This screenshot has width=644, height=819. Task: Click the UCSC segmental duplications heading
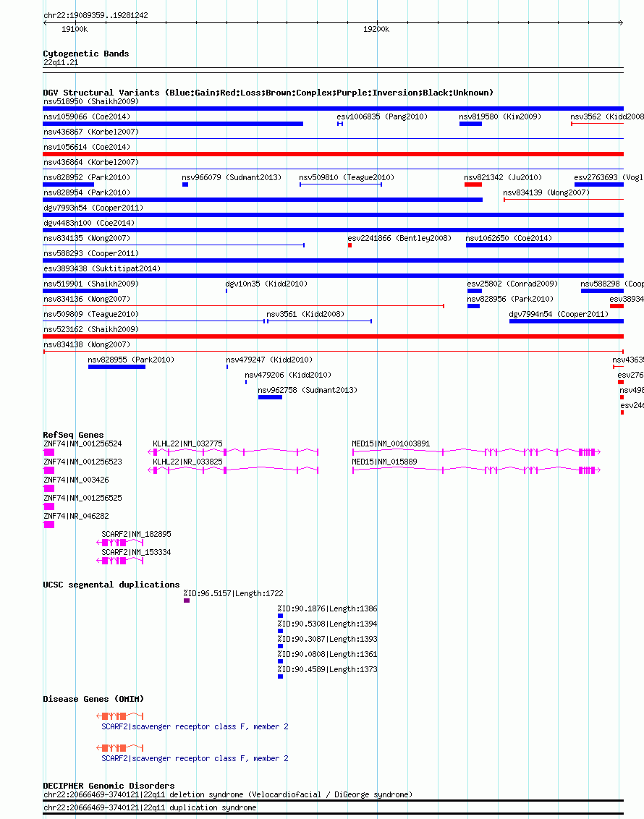[111, 585]
